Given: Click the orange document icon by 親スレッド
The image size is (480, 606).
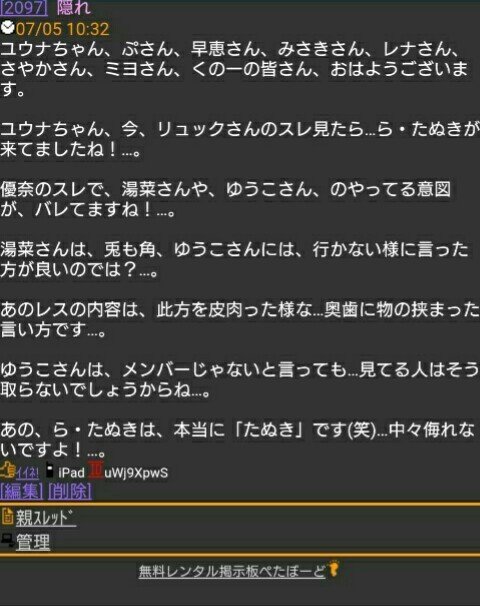Looking at the screenshot, I should (x=7, y=517).
